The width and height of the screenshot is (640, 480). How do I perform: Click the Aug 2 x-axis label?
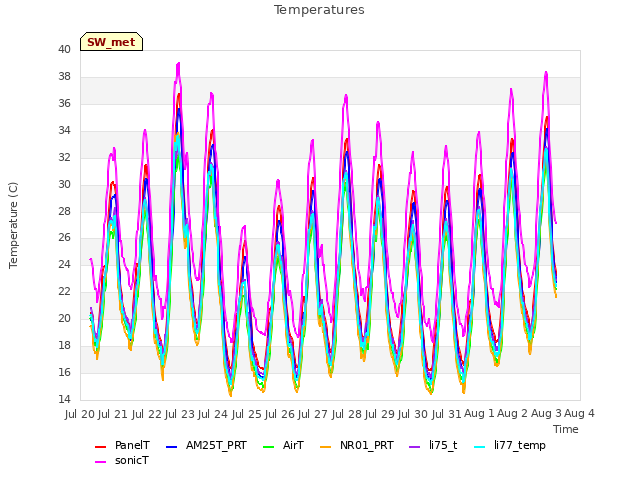(x=513, y=414)
